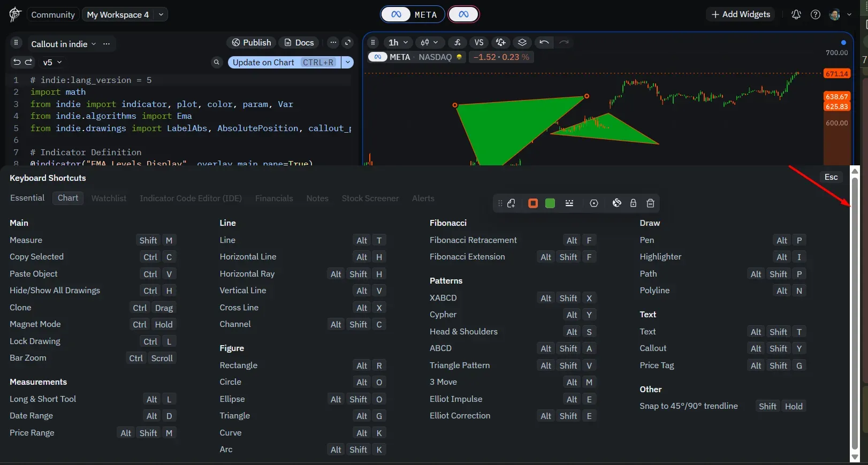
Task: Select the green fill color swatch
Action: click(550, 203)
